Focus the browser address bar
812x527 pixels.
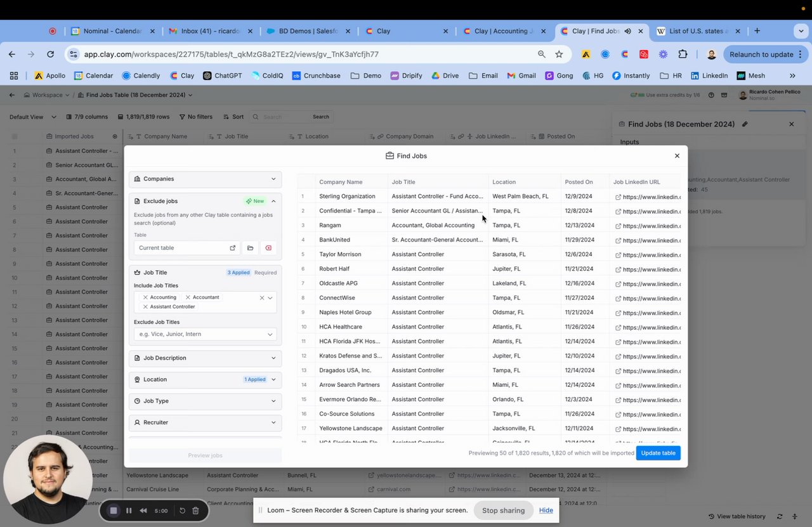[304, 55]
